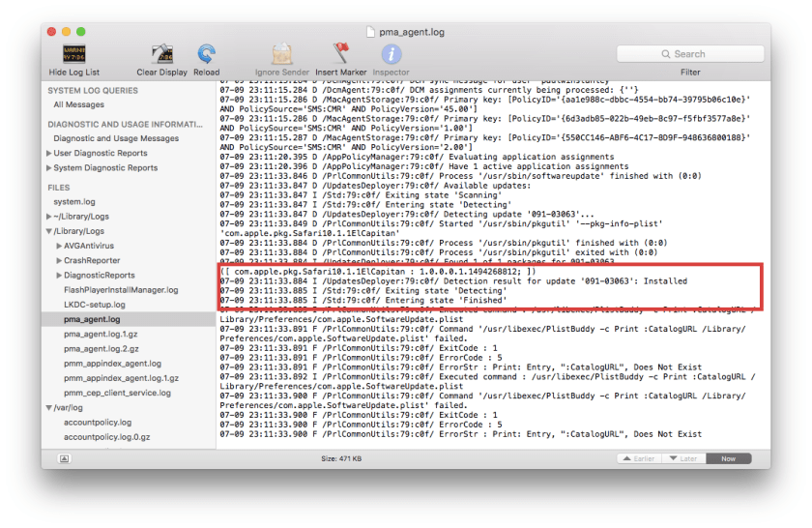
Task: Collapse the /Library/Logs folder
Action: point(49,232)
